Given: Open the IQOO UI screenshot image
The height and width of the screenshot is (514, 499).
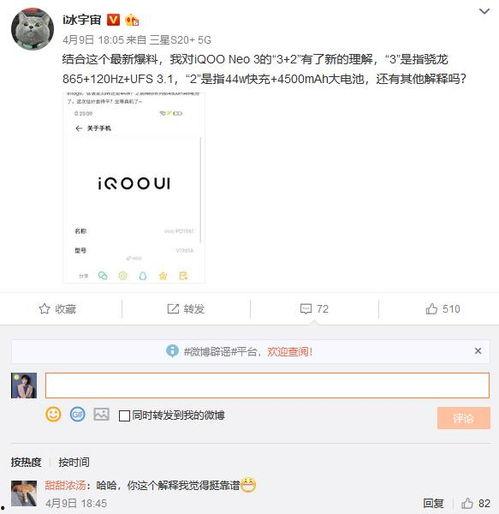Looking at the screenshot, I should [x=134, y=187].
